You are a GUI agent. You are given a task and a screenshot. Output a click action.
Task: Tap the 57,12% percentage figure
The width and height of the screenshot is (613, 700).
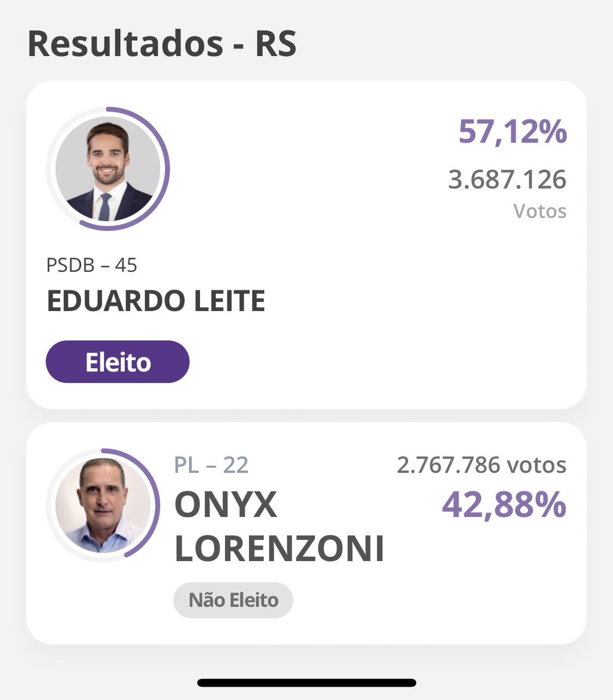tap(513, 131)
